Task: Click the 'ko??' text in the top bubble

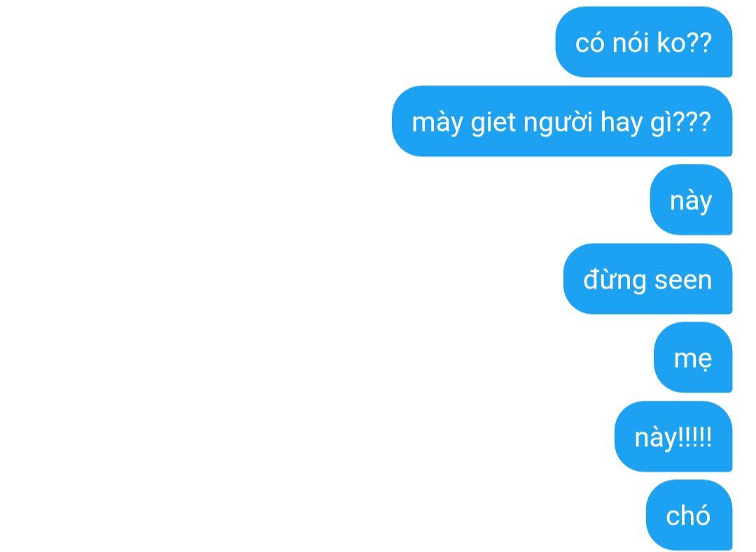Action: pyautogui.click(x=684, y=43)
